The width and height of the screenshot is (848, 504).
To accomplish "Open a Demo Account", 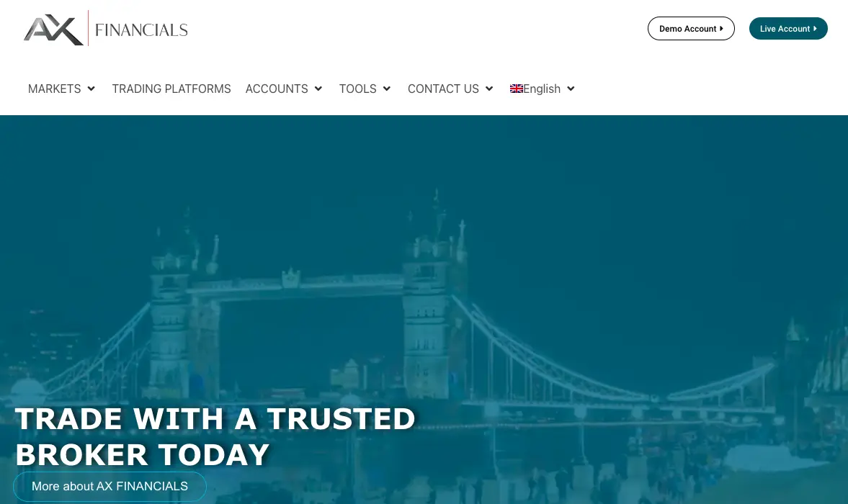I will point(691,29).
